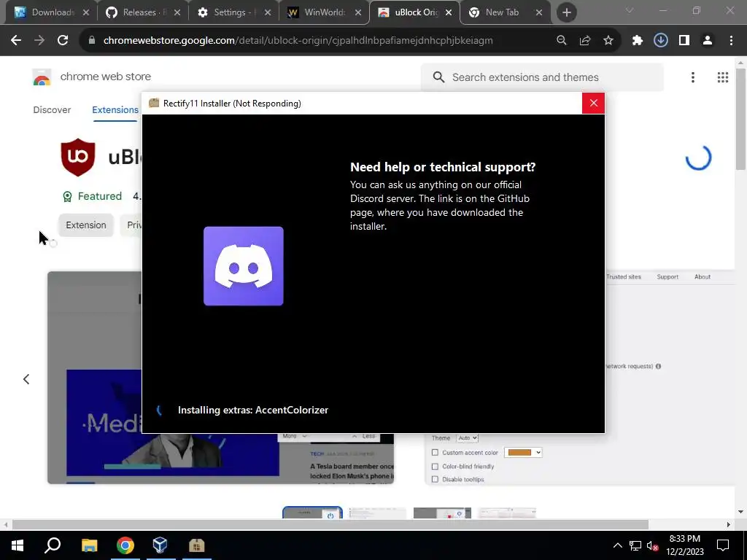
Task: Open the Discover section of Chrome Web Store
Action: 52,110
